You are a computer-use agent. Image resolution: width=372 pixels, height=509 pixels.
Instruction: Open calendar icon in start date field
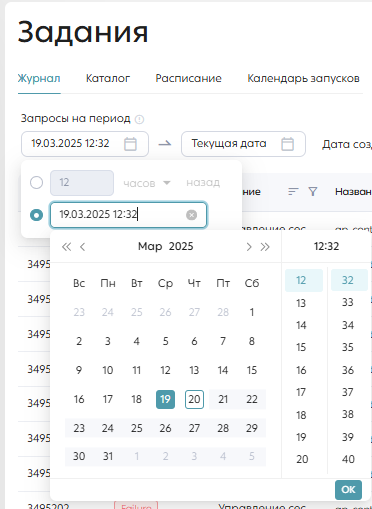click(130, 144)
